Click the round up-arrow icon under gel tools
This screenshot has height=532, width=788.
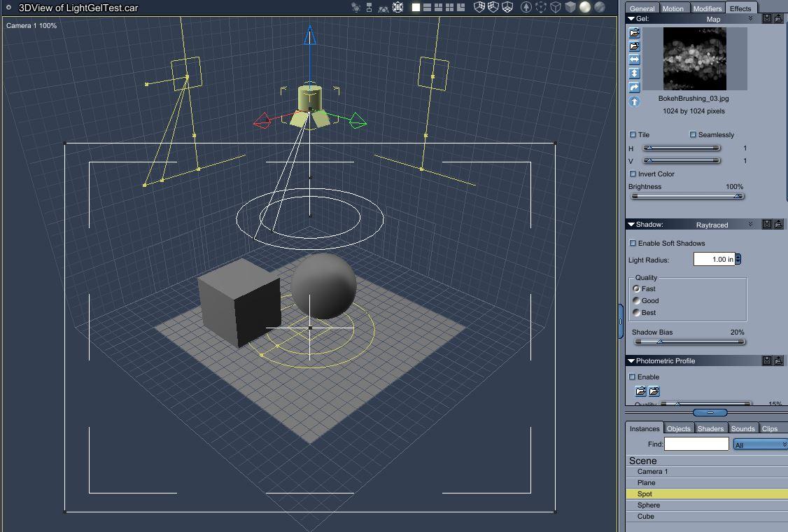pyautogui.click(x=634, y=101)
